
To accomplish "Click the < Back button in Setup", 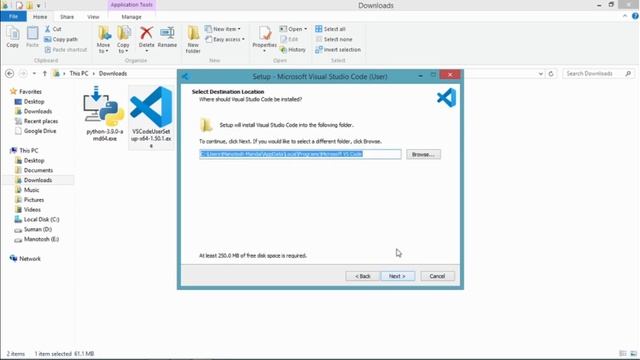I will (x=362, y=276).
